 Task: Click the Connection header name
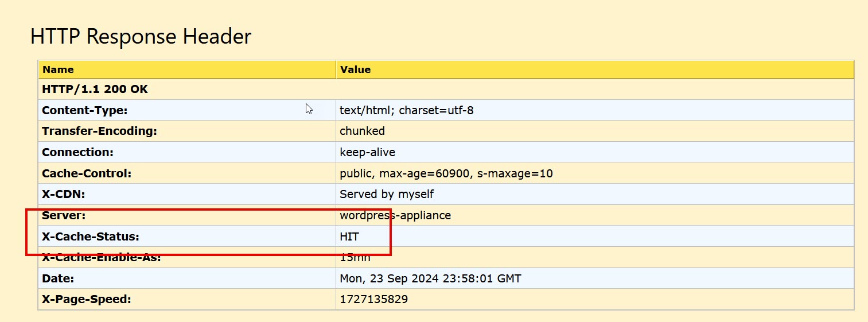point(77,152)
